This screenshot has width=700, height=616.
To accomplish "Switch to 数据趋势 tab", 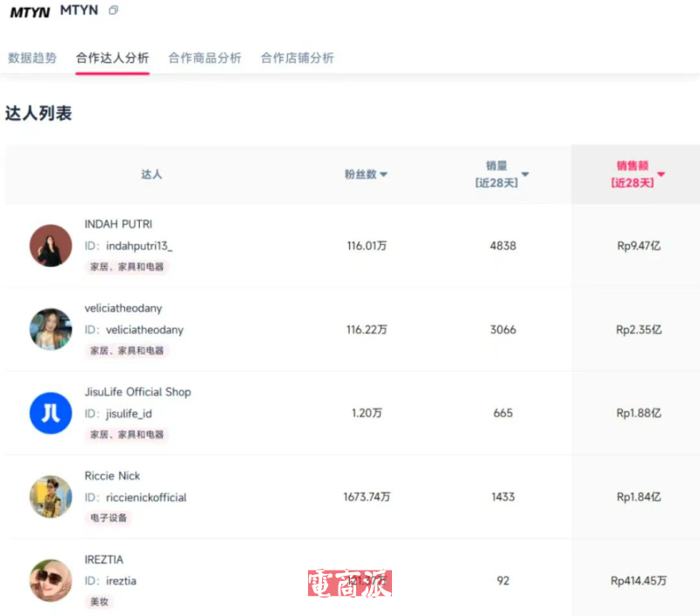I will pyautogui.click(x=32, y=58).
